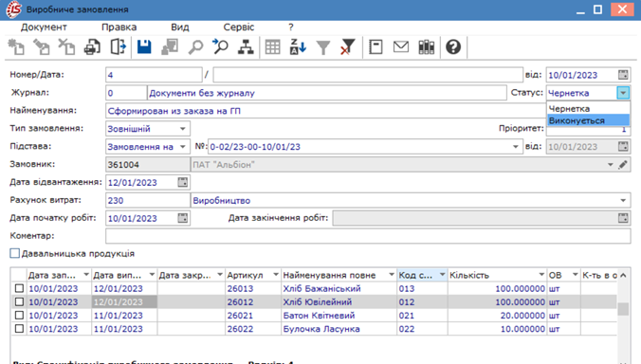
Task: Collapse the Статус dropdown via its arrow
Action: (x=623, y=93)
